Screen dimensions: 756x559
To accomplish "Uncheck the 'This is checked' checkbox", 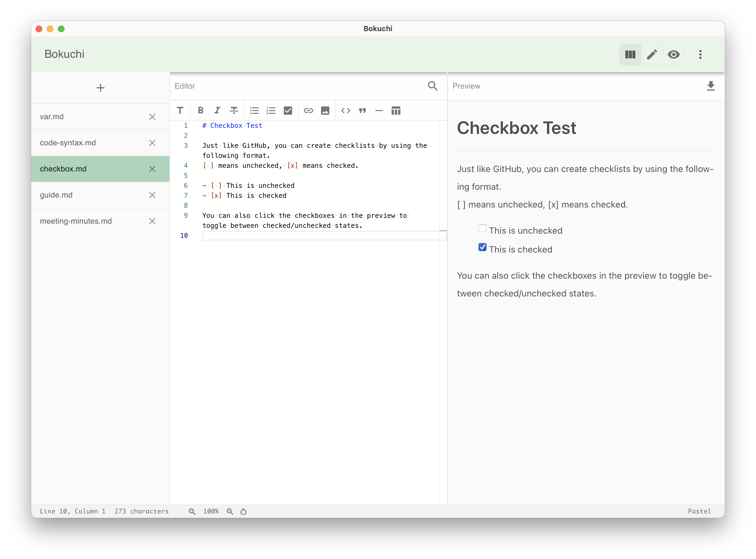I will [x=482, y=247].
